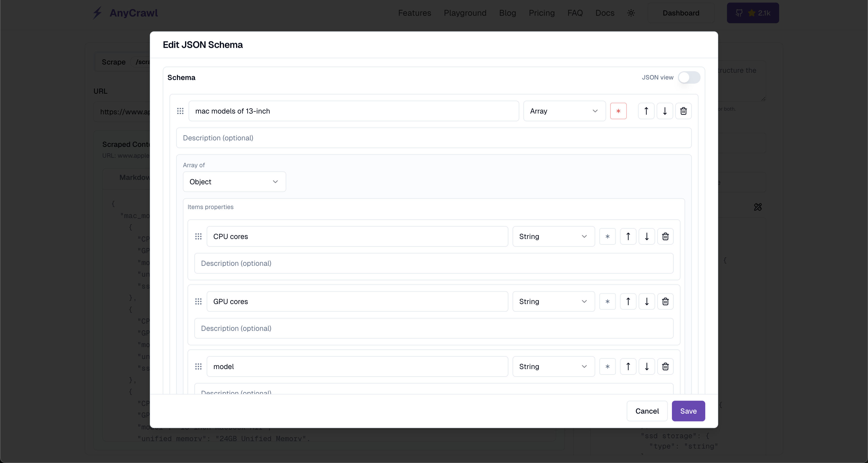Viewport: 868px width, 463px height.
Task: Toggle the JSON view switch
Action: (689, 77)
